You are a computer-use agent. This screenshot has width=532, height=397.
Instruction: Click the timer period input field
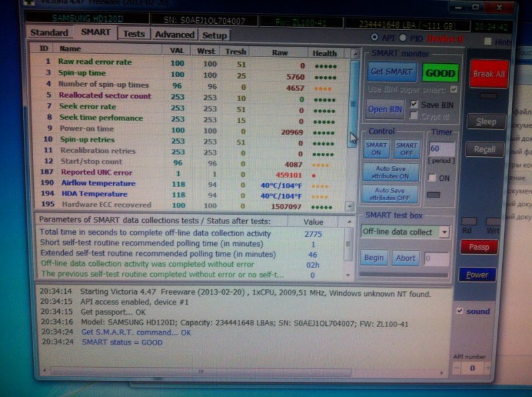click(x=442, y=149)
